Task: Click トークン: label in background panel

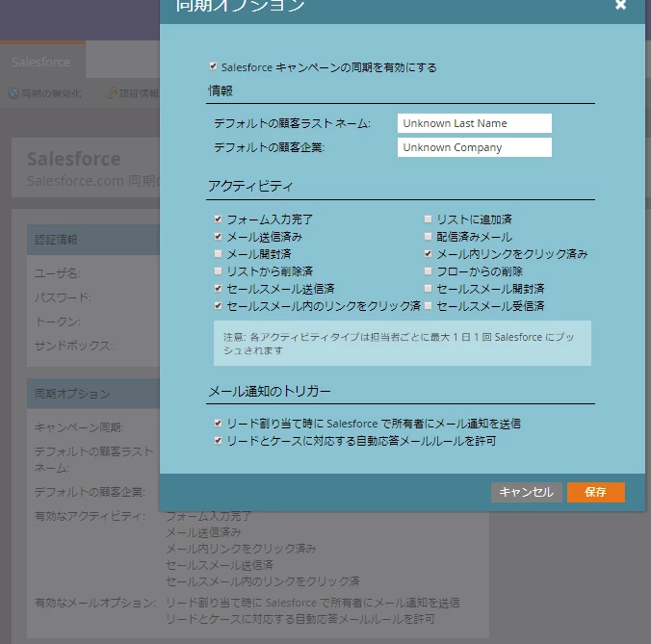Action: click(57, 322)
